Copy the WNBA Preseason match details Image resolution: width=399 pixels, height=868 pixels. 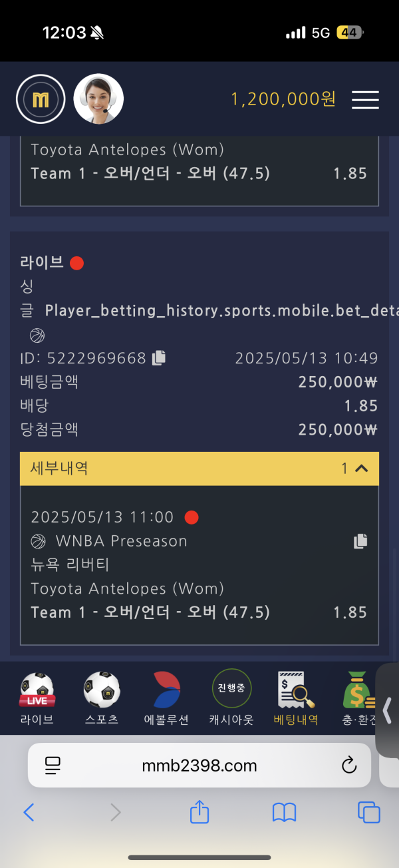(x=360, y=541)
